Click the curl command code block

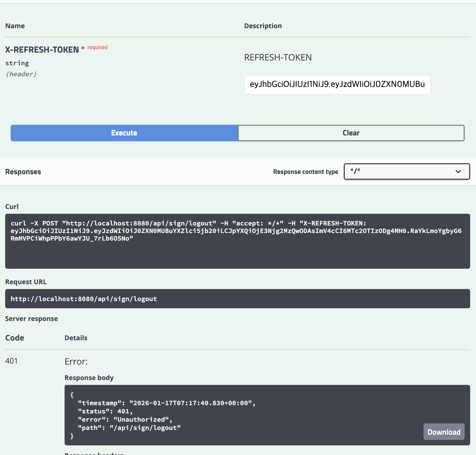point(238,241)
